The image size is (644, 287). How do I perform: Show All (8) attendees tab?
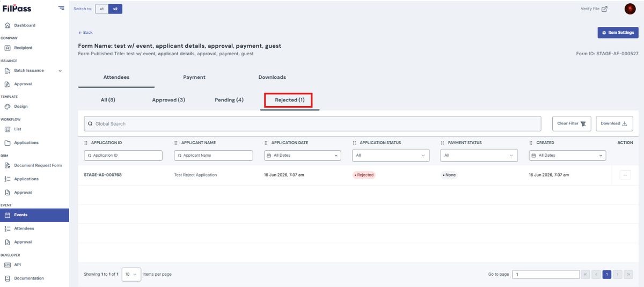108,100
